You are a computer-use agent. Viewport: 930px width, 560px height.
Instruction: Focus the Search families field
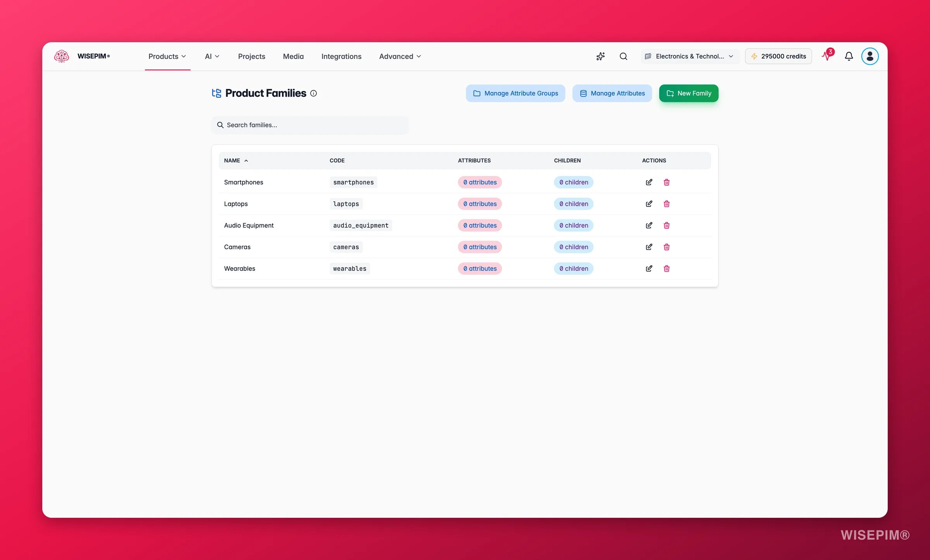coord(310,125)
